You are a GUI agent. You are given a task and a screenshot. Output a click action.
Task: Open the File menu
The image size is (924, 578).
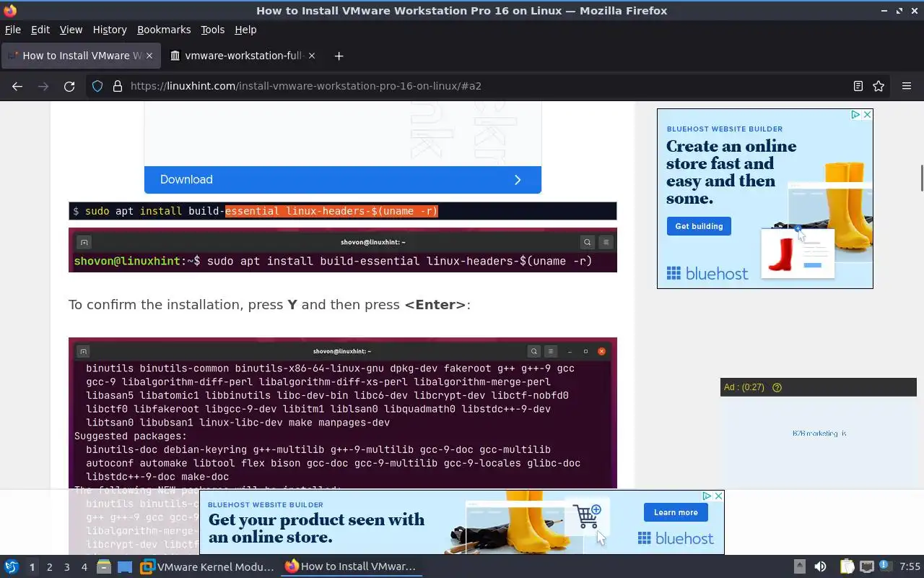click(x=13, y=30)
